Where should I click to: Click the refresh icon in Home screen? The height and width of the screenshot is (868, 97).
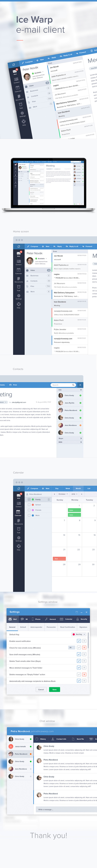pos(19,246)
